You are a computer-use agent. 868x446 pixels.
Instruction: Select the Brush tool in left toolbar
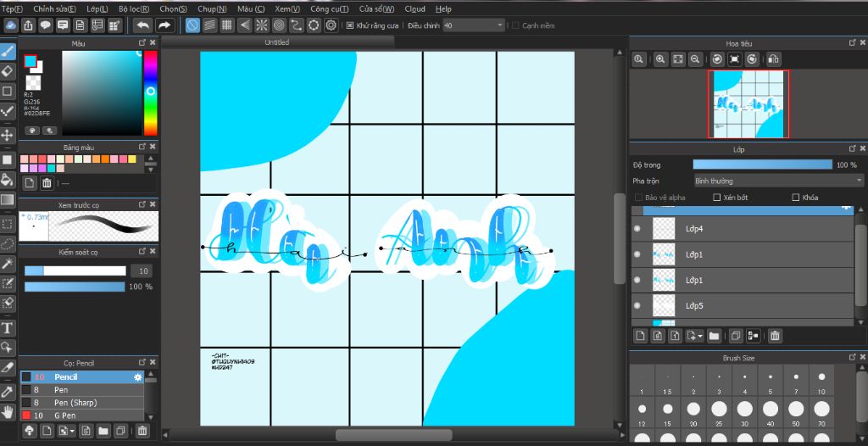click(7, 52)
